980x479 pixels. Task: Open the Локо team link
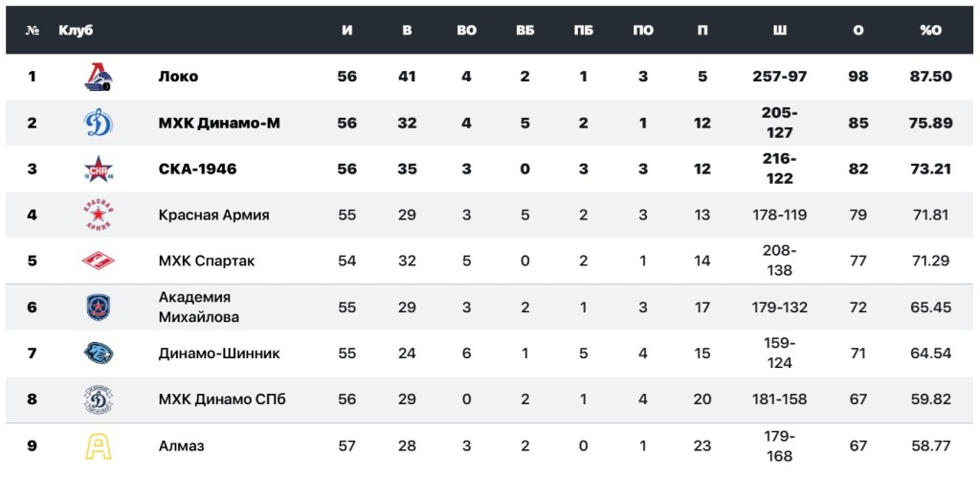pyautogui.click(x=178, y=77)
